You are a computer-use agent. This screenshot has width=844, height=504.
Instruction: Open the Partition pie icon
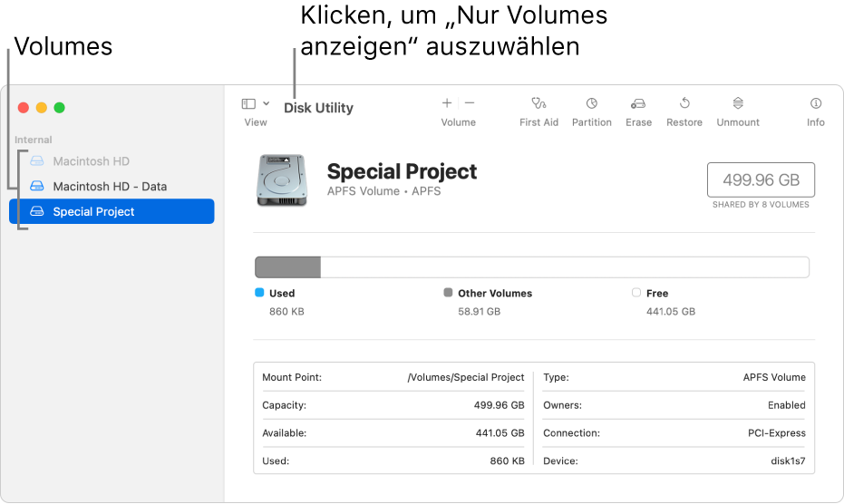tap(592, 102)
